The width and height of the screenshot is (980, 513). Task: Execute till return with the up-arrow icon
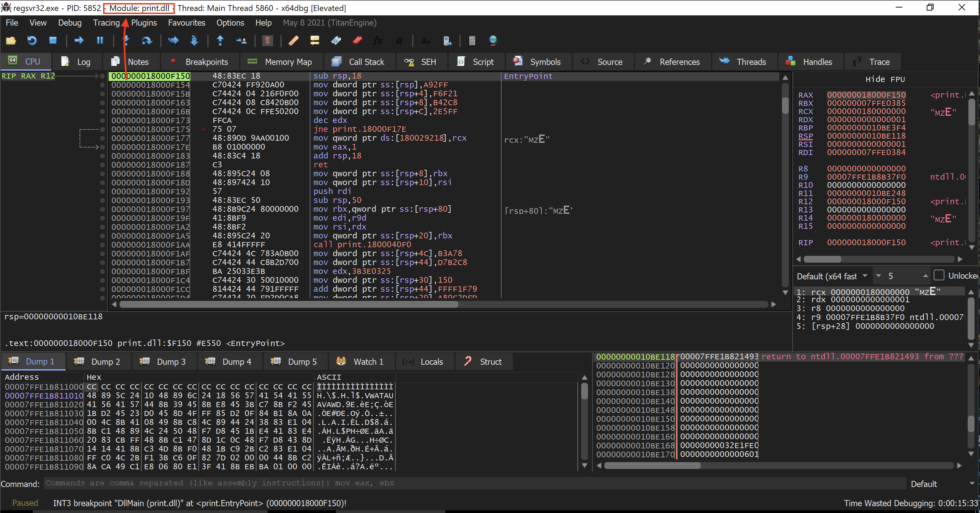[220, 41]
